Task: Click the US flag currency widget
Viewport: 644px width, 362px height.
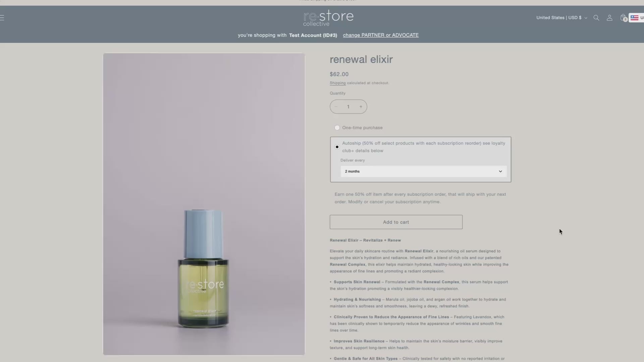Action: pyautogui.click(x=636, y=18)
